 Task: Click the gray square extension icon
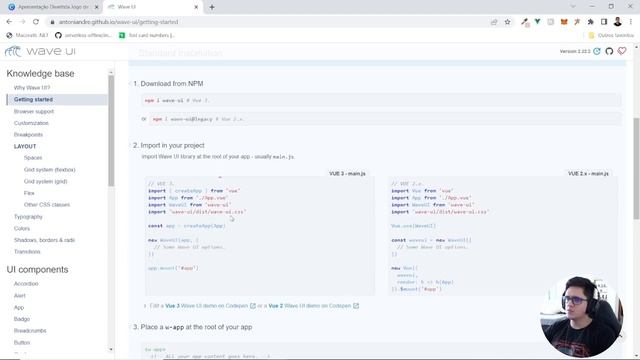(x=551, y=22)
